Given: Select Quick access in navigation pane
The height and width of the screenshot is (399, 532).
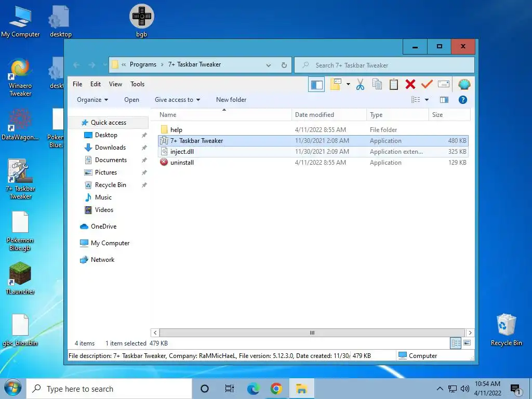Looking at the screenshot, I should (x=108, y=123).
